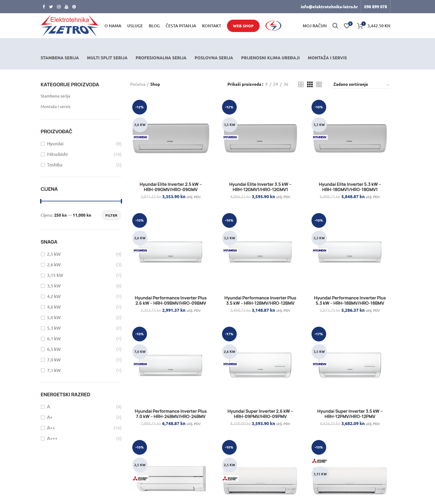Image resolution: width=435 pixels, height=504 pixels.
Task: Show 36 products per page
Action: pos(286,84)
